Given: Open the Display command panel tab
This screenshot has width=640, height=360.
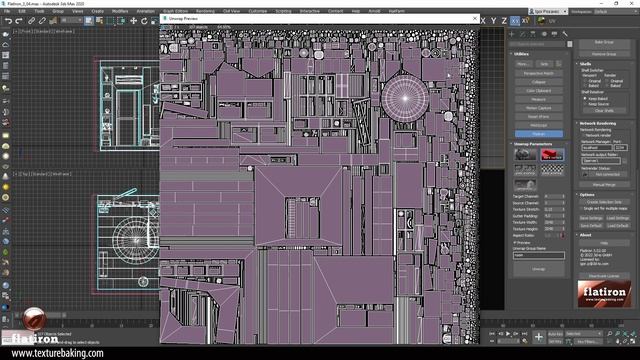Looking at the screenshot, I should coord(554,34).
